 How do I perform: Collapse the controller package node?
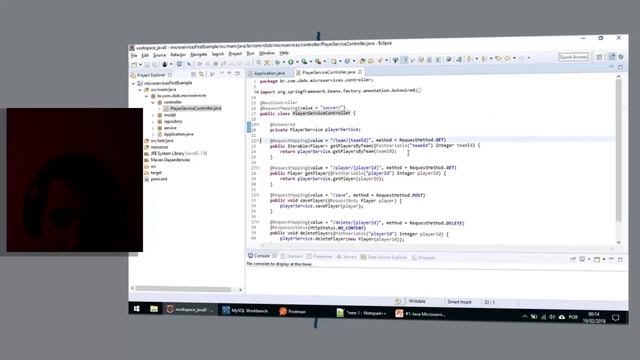[x=153, y=102]
